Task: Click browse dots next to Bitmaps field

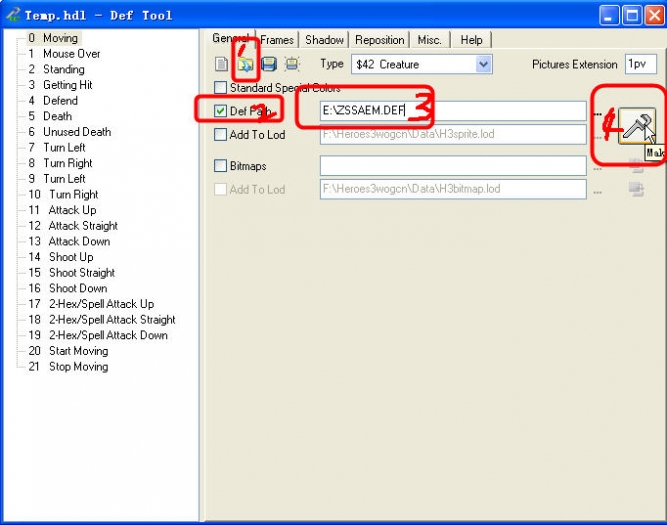Action: pos(597,166)
